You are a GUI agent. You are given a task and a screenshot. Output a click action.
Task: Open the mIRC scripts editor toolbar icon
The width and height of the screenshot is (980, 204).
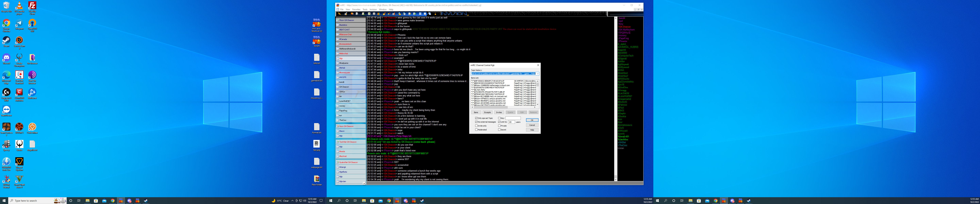point(363,14)
